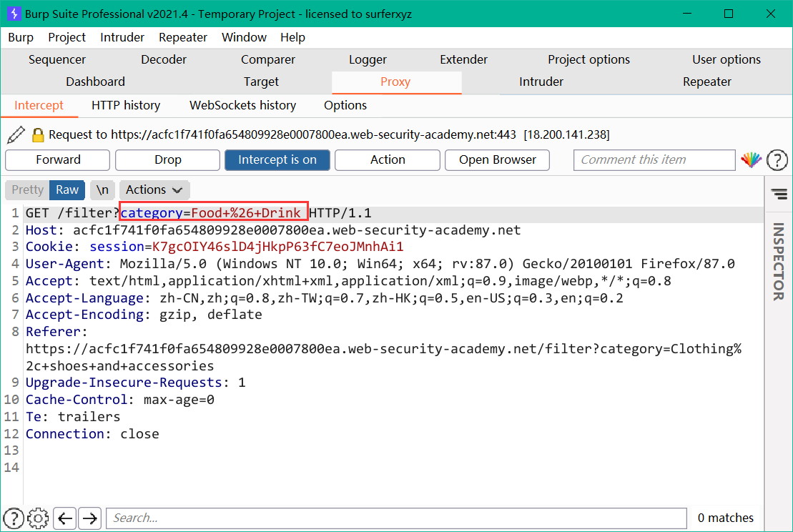
Task: Click the pencil edit icon beside request URL
Action: click(x=16, y=134)
